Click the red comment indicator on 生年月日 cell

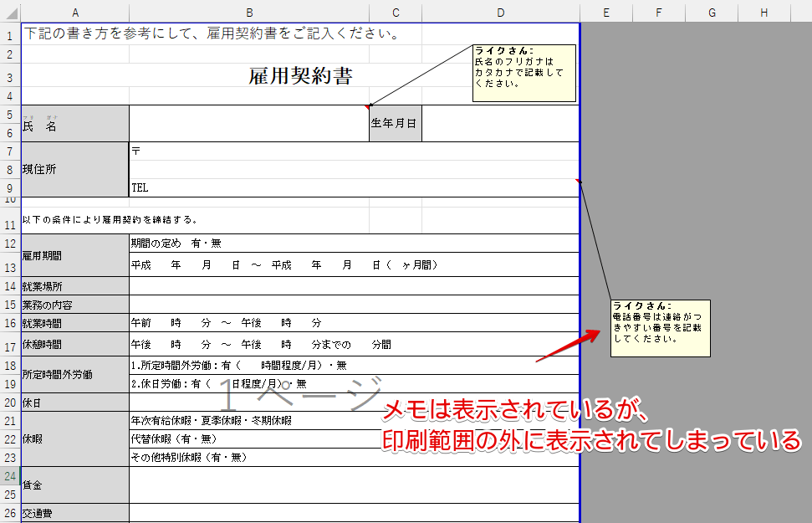pyautogui.click(x=367, y=108)
